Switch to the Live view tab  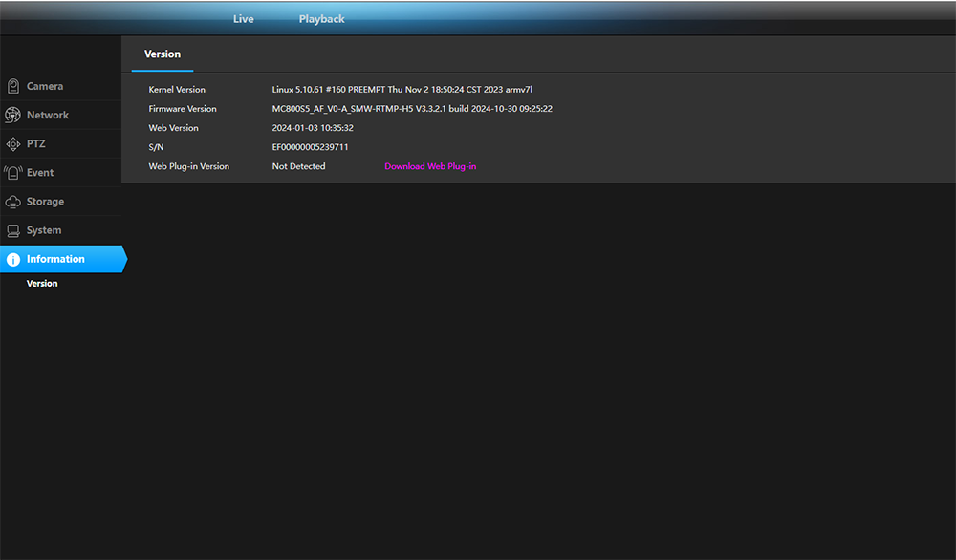click(243, 19)
